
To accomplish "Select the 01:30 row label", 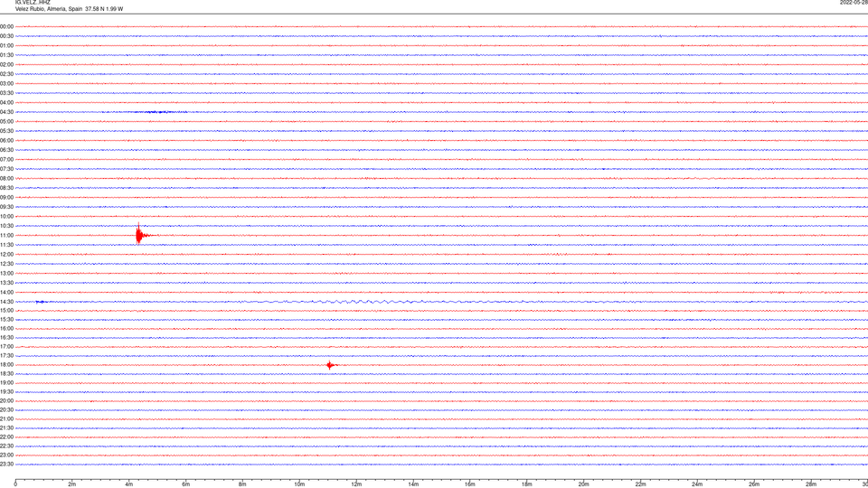I will click(x=6, y=55).
